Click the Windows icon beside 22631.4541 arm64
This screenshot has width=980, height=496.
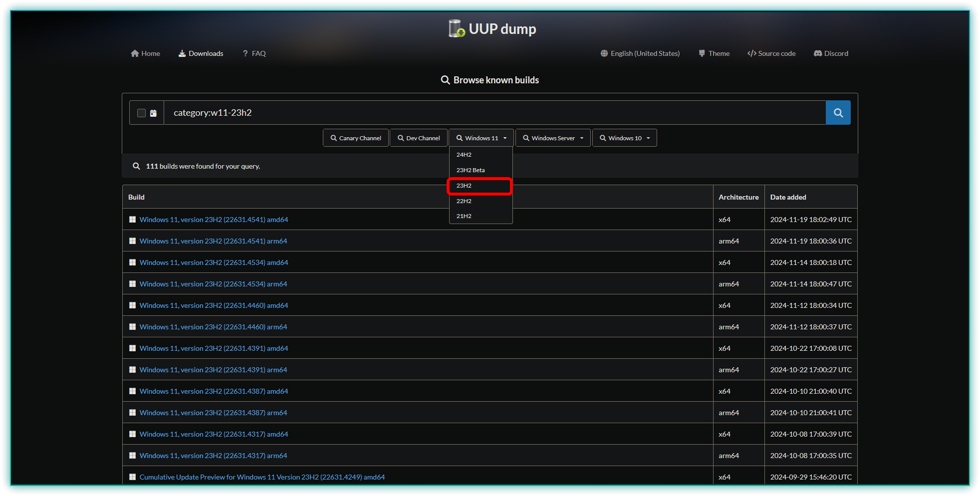(132, 241)
